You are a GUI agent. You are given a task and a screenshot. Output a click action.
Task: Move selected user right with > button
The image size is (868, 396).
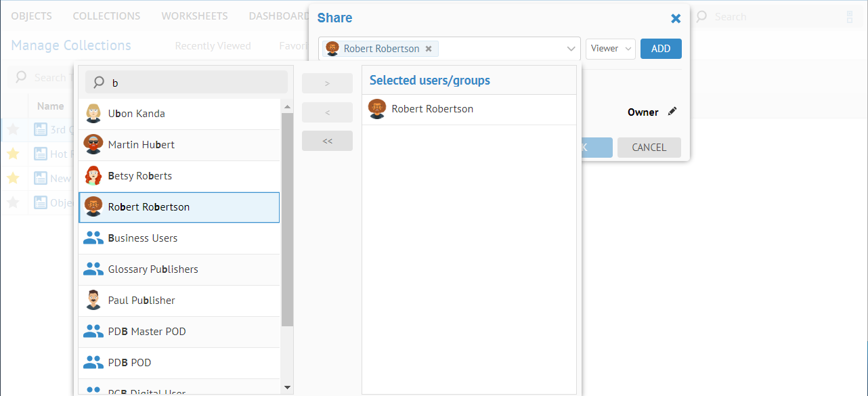(x=327, y=83)
